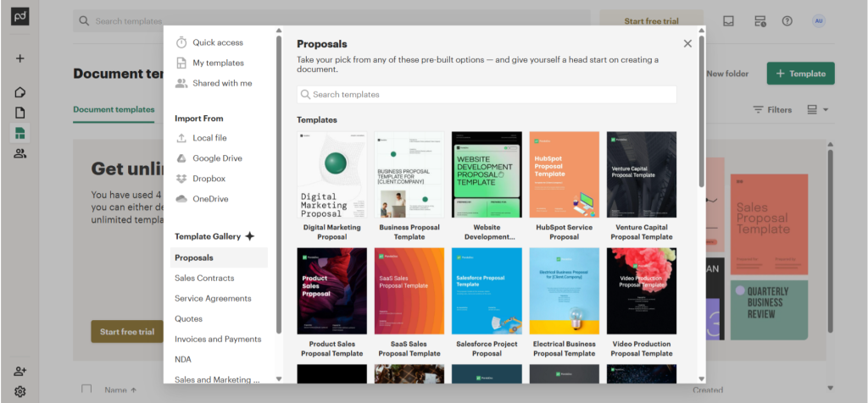The height and width of the screenshot is (403, 868).
Task: Expand the view layout dropdown next to Filters
Action: [x=817, y=109]
